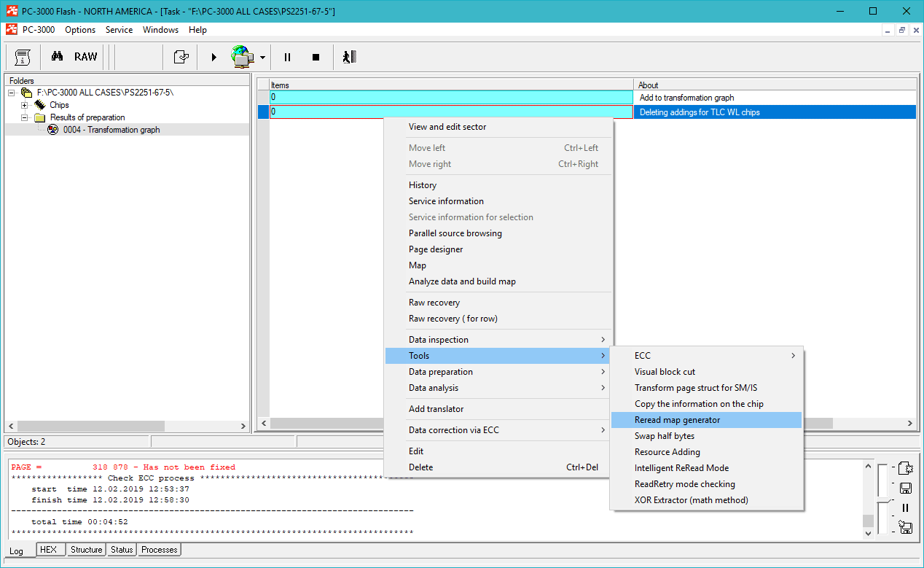Click the pause log icon
The height and width of the screenshot is (568, 924).
[906, 507]
